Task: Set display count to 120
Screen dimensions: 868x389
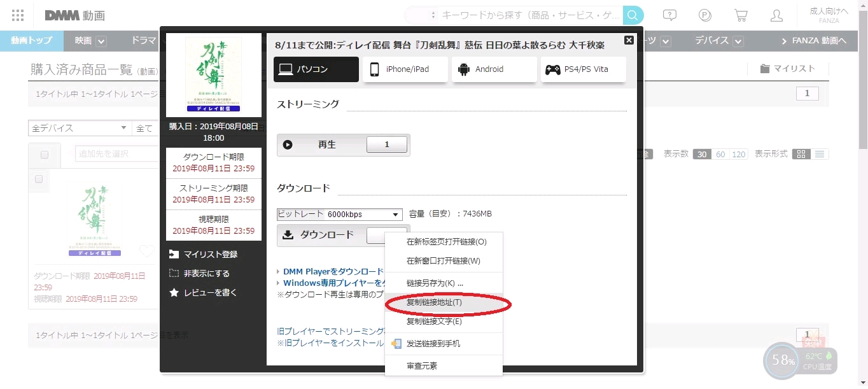Action: tap(739, 154)
